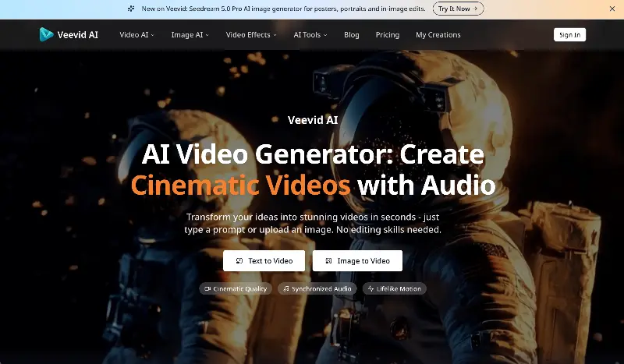Click the Veevid AI text in header
The image size is (624, 364).
[77, 35]
